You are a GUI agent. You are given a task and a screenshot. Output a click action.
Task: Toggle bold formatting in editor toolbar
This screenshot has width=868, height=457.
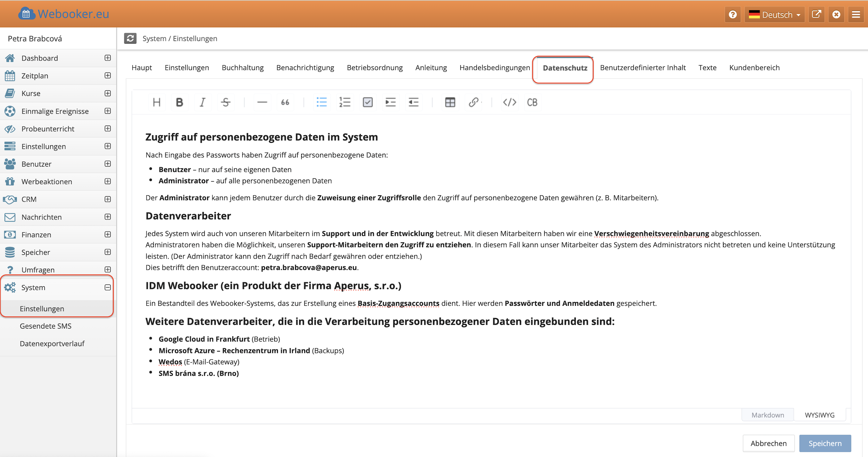pyautogui.click(x=179, y=102)
